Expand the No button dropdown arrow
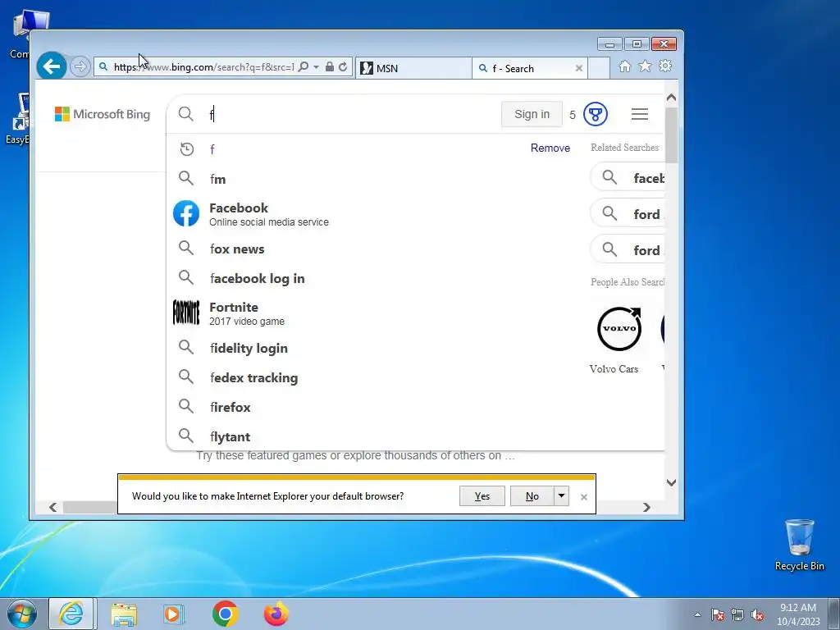The height and width of the screenshot is (630, 840). click(561, 496)
